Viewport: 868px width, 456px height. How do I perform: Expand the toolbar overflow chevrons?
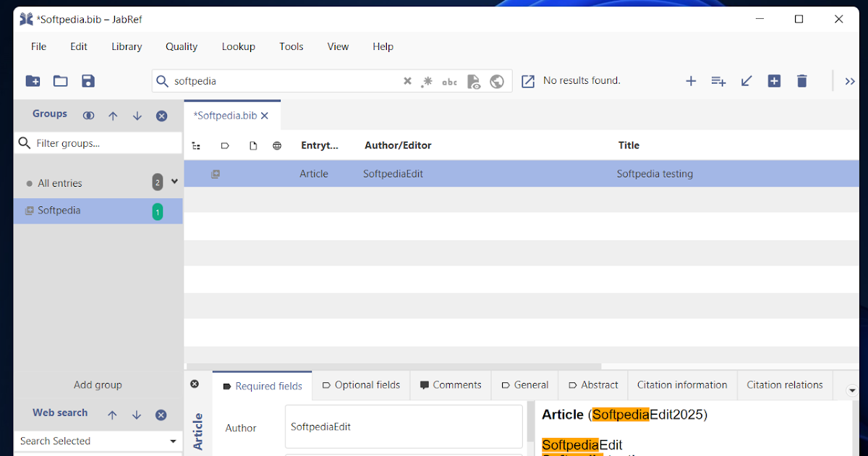click(x=850, y=81)
